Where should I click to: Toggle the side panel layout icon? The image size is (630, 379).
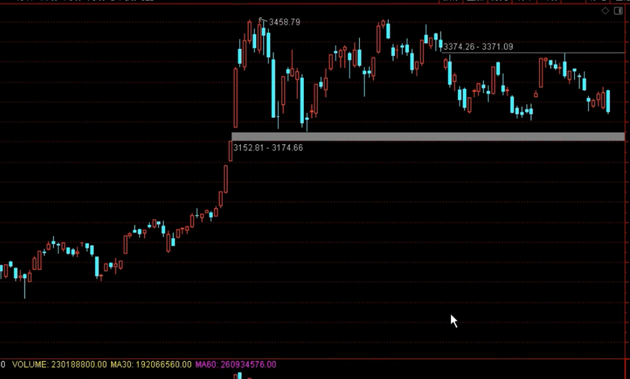coord(618,11)
